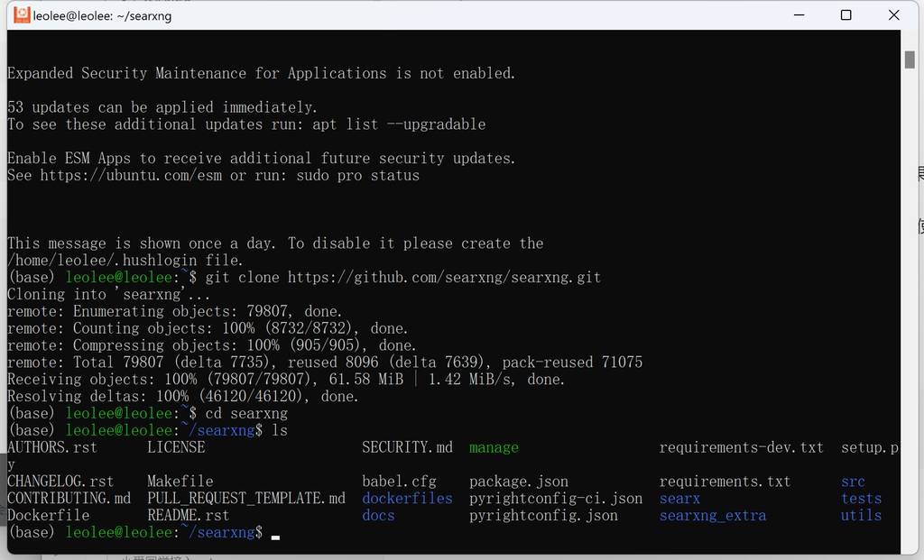
Task: Click the src directory entry
Action: 853,482
